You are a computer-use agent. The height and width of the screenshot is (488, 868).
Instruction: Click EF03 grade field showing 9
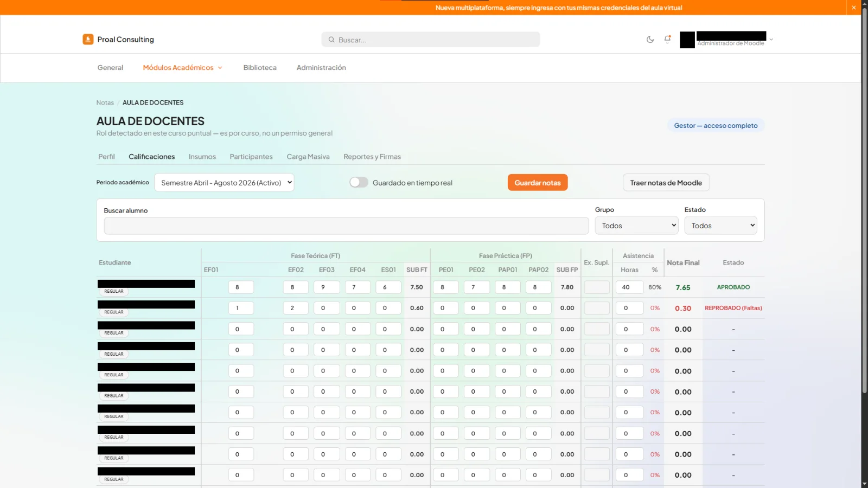(327, 287)
